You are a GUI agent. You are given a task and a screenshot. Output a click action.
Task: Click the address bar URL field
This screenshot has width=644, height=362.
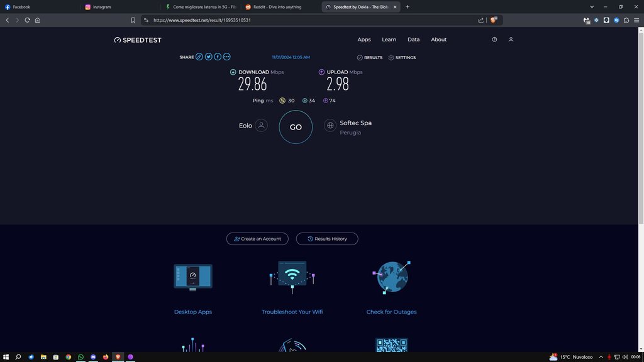[x=308, y=20]
